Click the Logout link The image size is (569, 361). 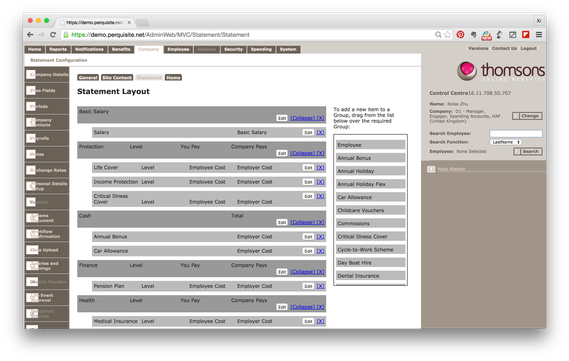coord(528,48)
